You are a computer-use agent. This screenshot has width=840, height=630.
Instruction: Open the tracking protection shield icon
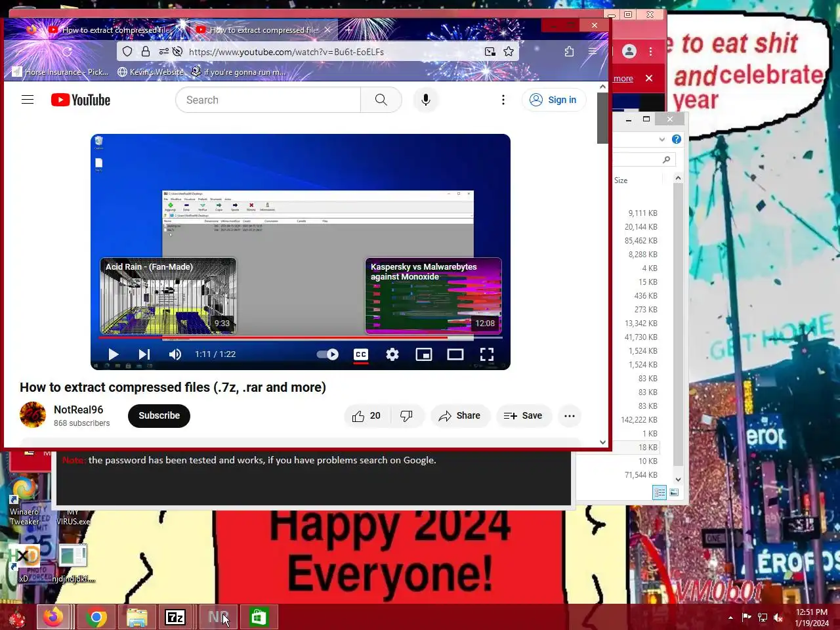(127, 51)
